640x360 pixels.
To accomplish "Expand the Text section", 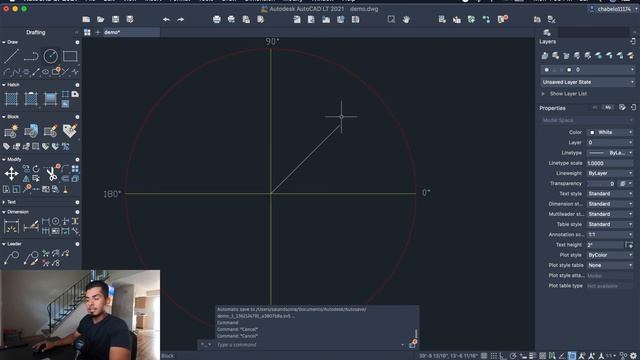I will click(4, 202).
